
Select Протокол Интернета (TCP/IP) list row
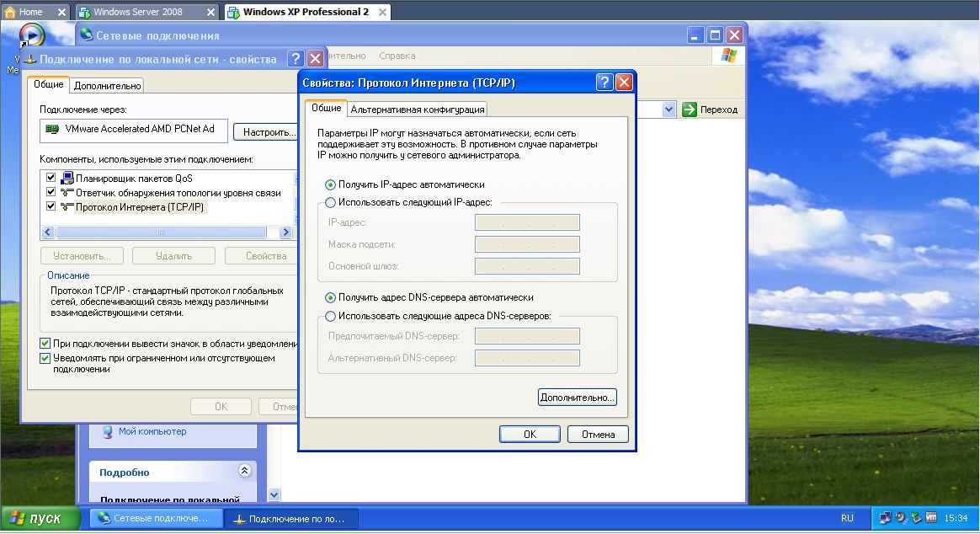tap(140, 207)
